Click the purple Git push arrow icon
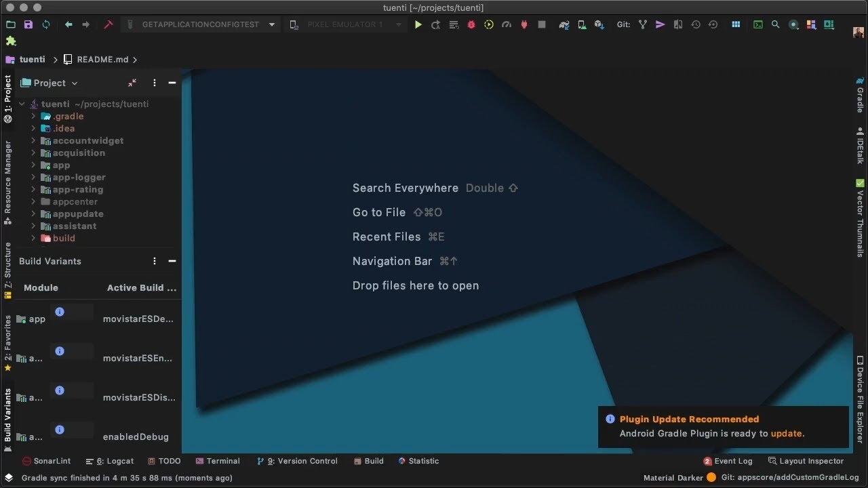Screen dimensions: 868x488 (x=660, y=24)
